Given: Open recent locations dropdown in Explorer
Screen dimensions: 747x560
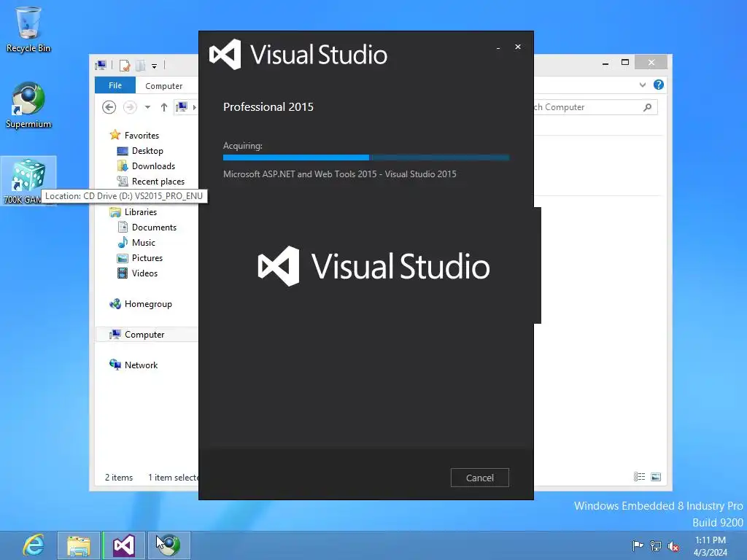Looking at the screenshot, I should (147, 107).
